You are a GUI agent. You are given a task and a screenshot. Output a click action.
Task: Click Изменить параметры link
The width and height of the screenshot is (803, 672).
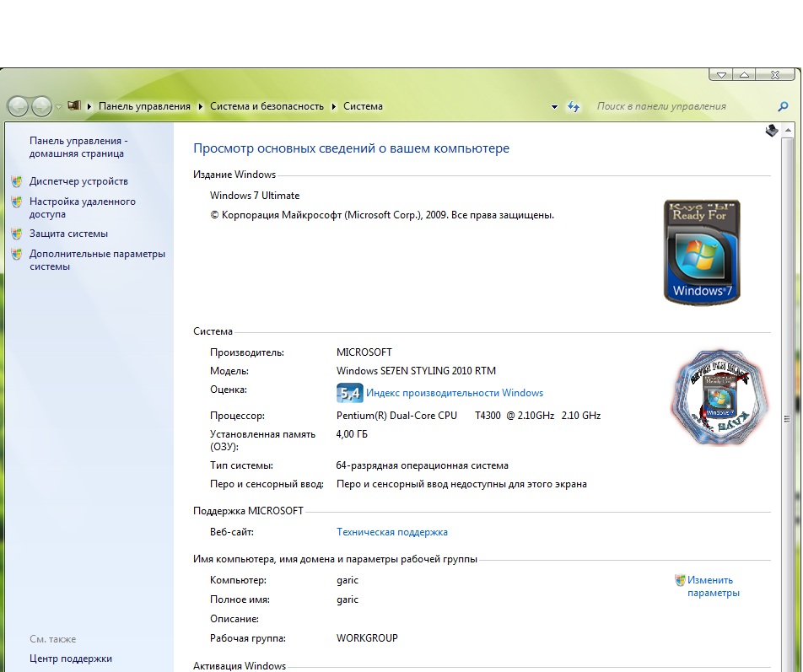pos(714,587)
